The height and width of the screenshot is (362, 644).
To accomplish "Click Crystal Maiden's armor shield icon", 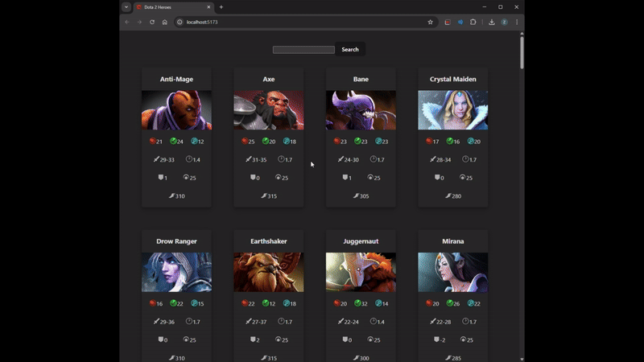I will pyautogui.click(x=437, y=177).
